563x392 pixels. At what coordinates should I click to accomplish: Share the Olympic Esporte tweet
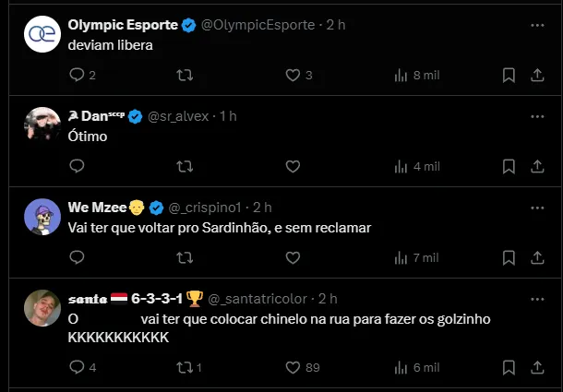[x=537, y=76]
